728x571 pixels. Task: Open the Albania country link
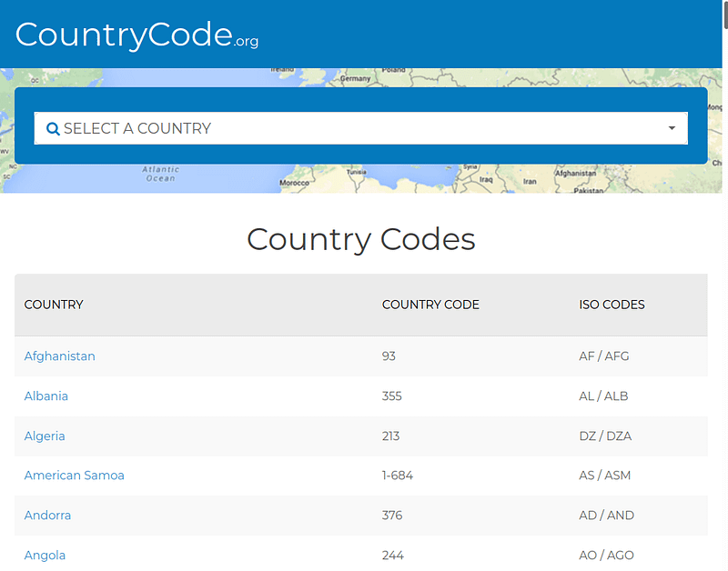[x=46, y=396]
